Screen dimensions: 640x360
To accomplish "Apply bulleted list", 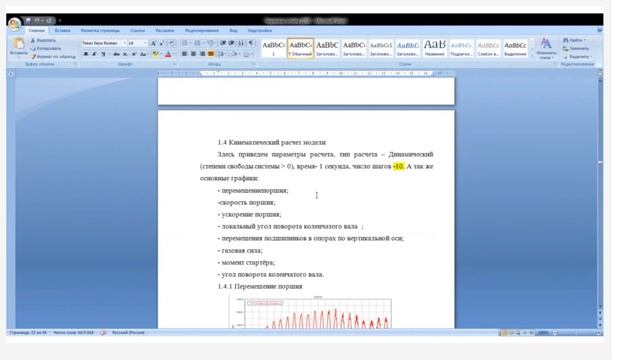I will coord(185,43).
